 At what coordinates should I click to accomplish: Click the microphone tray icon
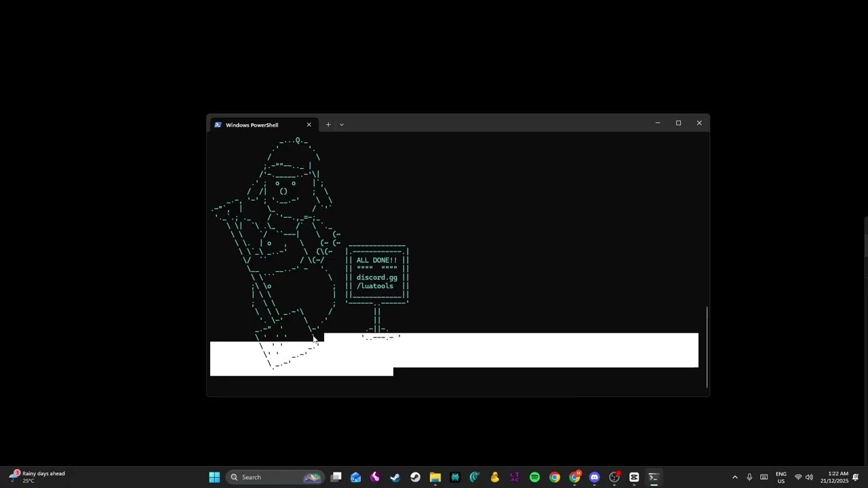tap(749, 477)
